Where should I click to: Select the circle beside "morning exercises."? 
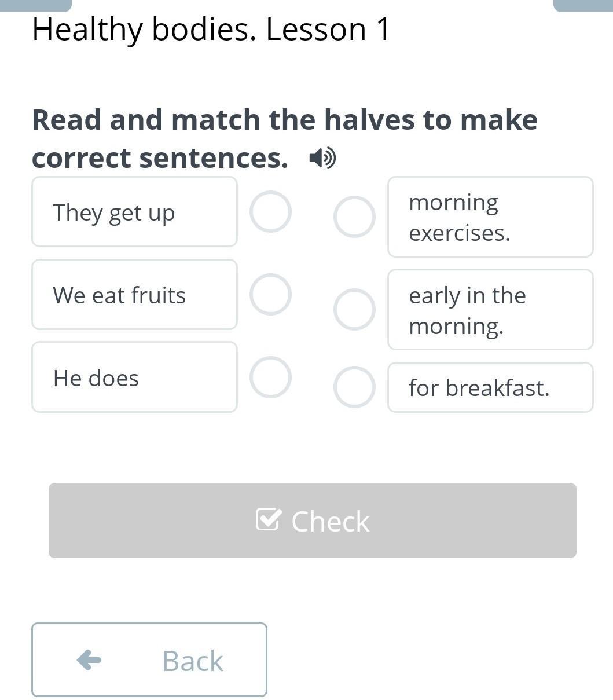point(354,217)
